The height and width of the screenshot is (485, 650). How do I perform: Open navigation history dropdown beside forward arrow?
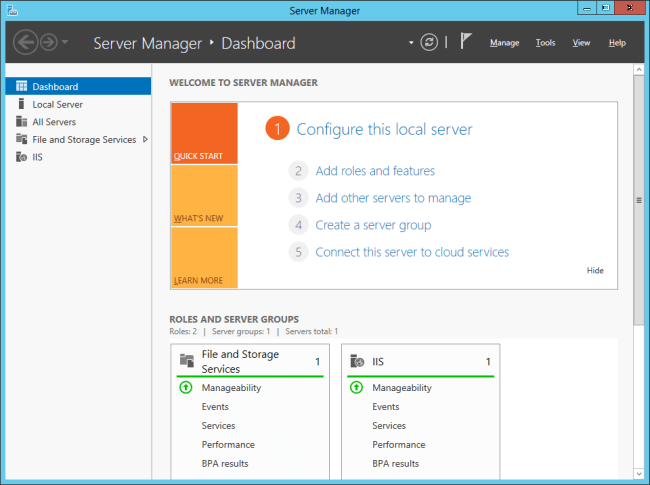[65, 42]
